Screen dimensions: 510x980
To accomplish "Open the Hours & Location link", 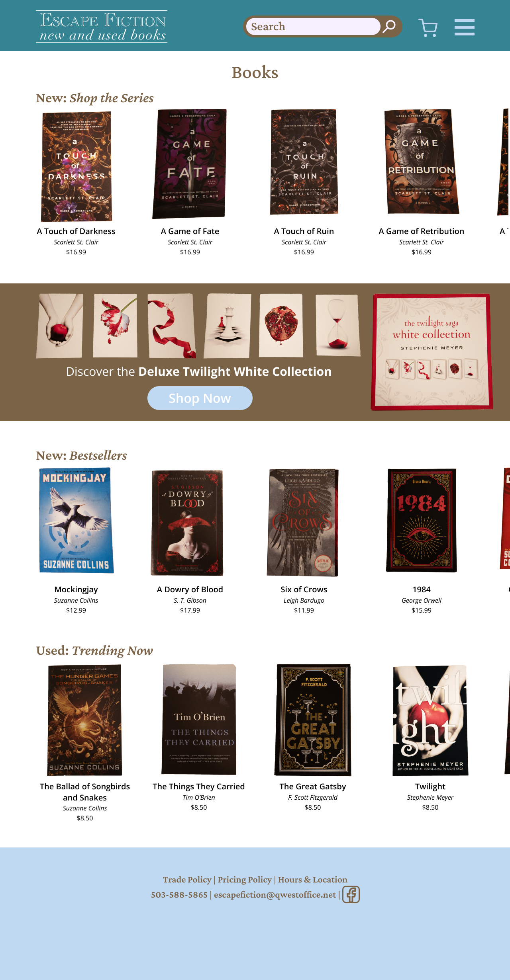I will pos(313,879).
